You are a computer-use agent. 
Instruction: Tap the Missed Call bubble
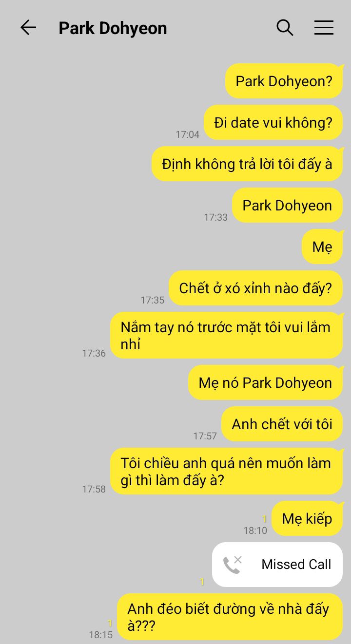(x=277, y=564)
